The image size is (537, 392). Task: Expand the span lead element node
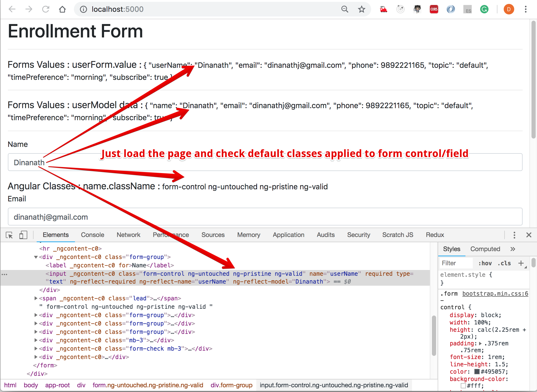click(36, 298)
